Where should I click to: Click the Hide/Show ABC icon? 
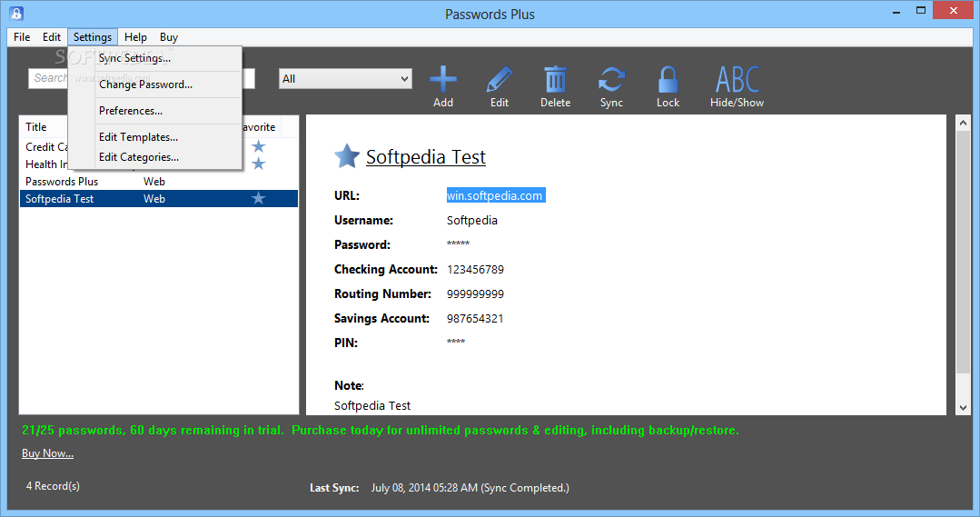(737, 79)
